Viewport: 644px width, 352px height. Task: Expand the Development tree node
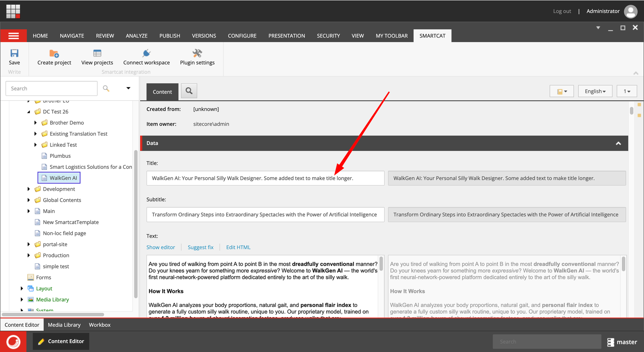[29, 189]
